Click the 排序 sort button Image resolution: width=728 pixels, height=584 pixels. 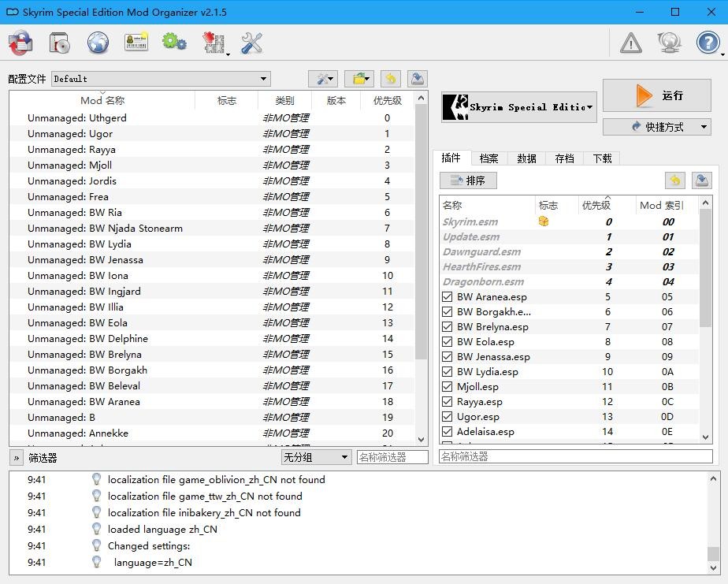point(468,180)
